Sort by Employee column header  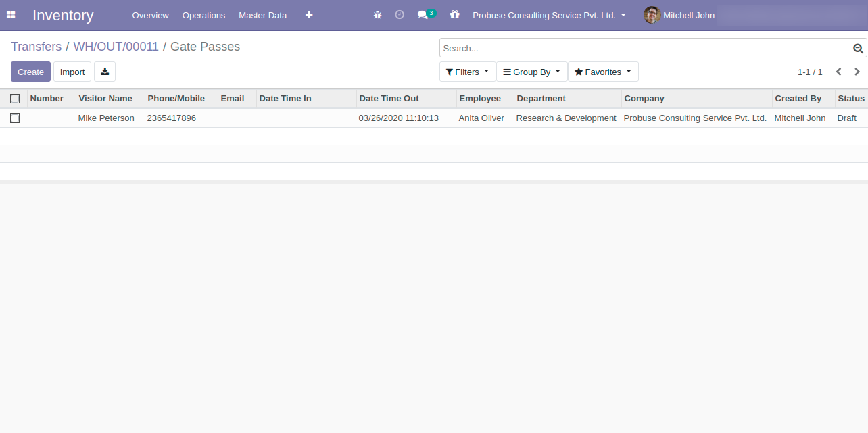pyautogui.click(x=485, y=99)
